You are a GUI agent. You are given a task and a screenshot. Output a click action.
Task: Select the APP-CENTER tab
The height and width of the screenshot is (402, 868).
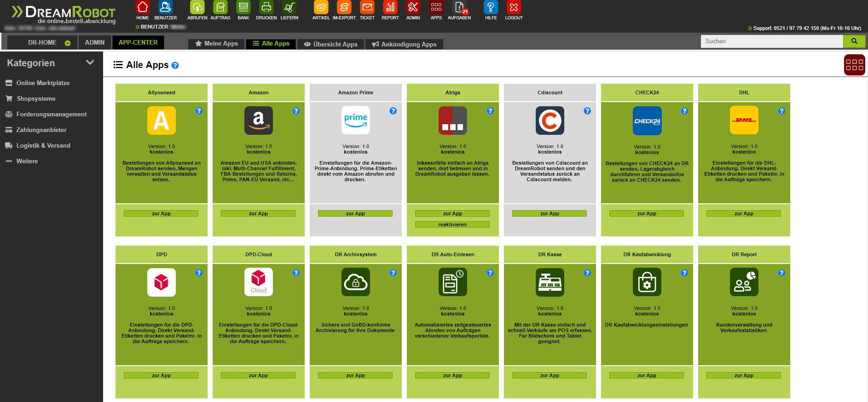click(138, 42)
